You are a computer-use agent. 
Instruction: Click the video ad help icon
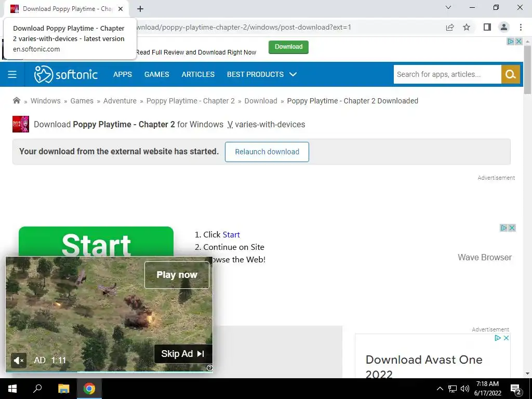pos(210,368)
